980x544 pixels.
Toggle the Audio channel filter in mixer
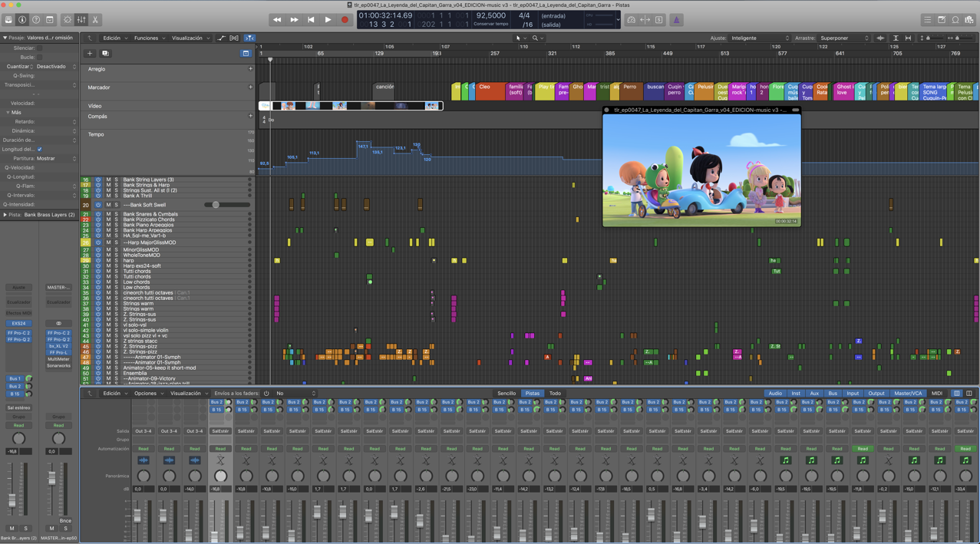click(775, 394)
